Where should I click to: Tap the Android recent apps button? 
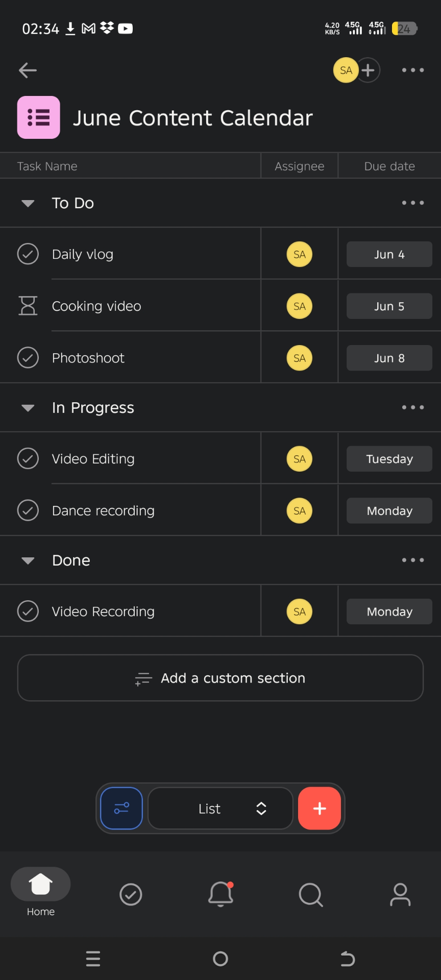click(93, 959)
